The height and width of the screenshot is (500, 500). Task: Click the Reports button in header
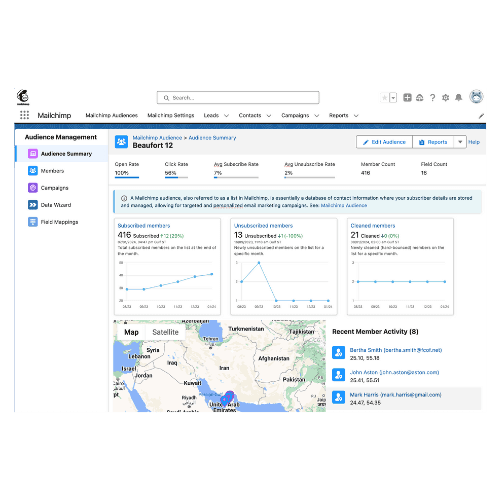[433, 142]
